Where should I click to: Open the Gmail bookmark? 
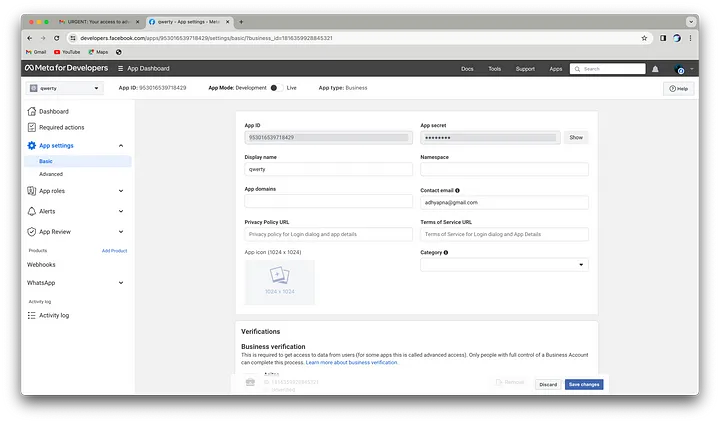click(36, 52)
